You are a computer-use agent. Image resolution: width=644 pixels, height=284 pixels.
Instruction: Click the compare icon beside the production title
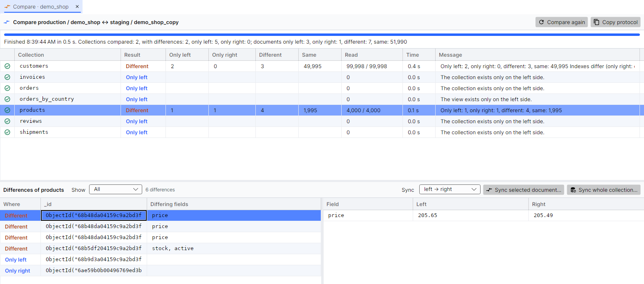[7, 22]
